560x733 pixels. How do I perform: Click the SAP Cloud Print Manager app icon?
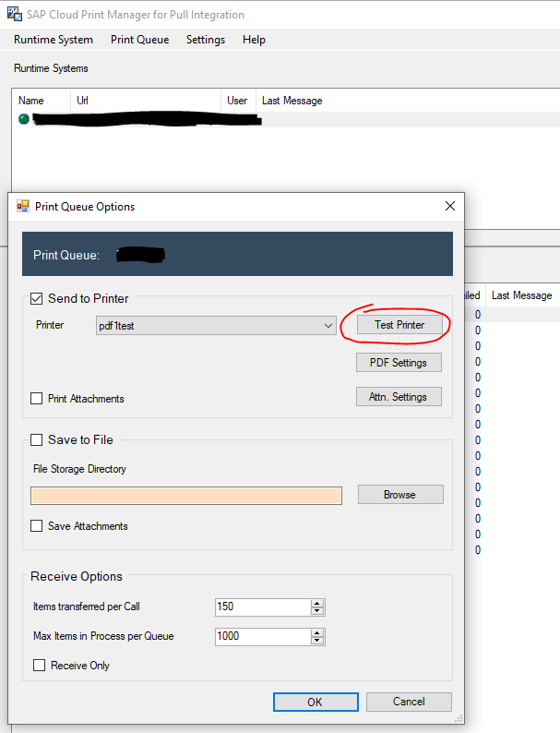coord(15,14)
